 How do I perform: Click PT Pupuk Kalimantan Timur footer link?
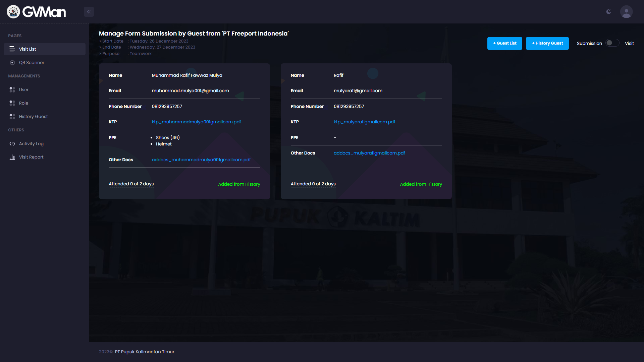point(145,352)
